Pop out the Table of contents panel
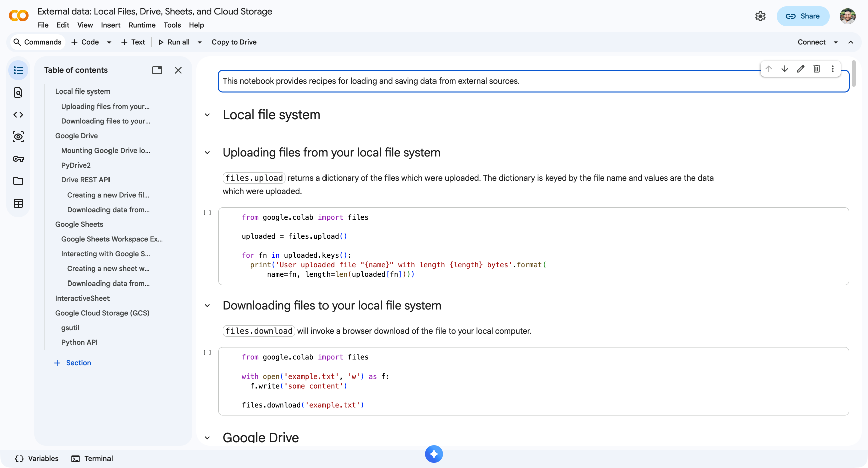Viewport: 868px width, 468px height. click(157, 70)
